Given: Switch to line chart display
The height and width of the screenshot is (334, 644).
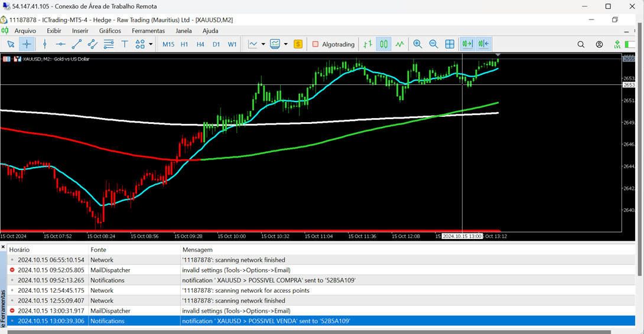Looking at the screenshot, I should tap(399, 44).
